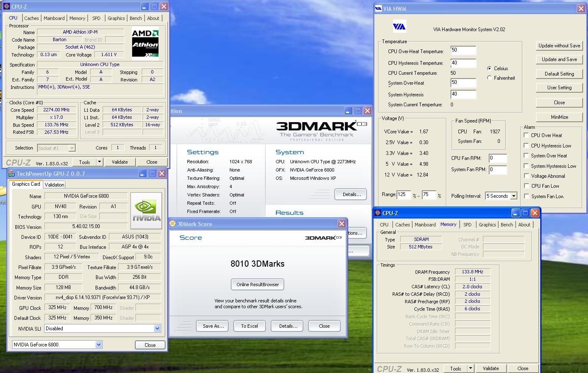Click the voltage Range field showing 75

[x=429, y=195]
